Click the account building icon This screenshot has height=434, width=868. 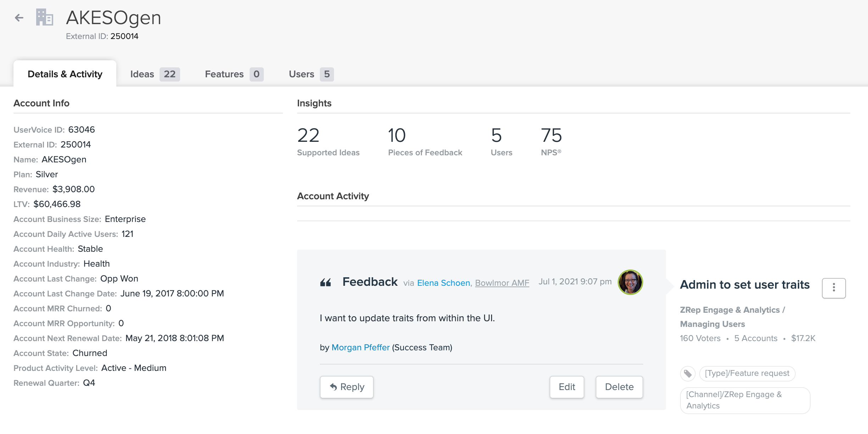click(45, 17)
